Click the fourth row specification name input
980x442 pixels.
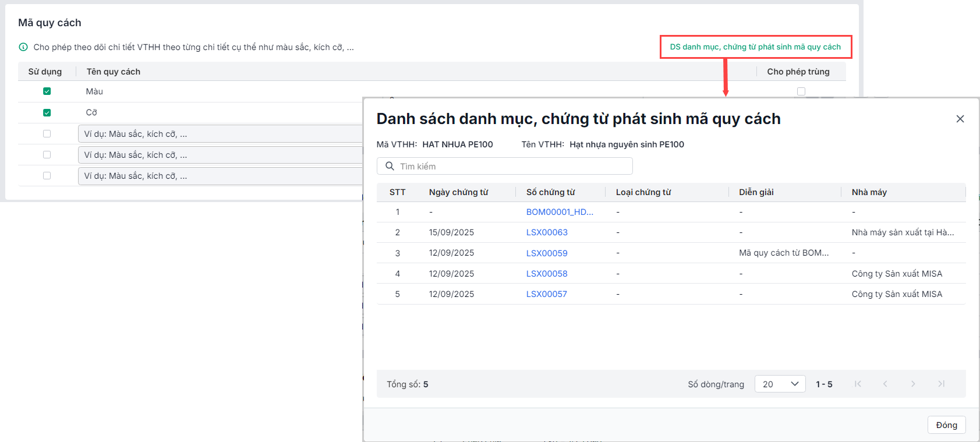221,155
